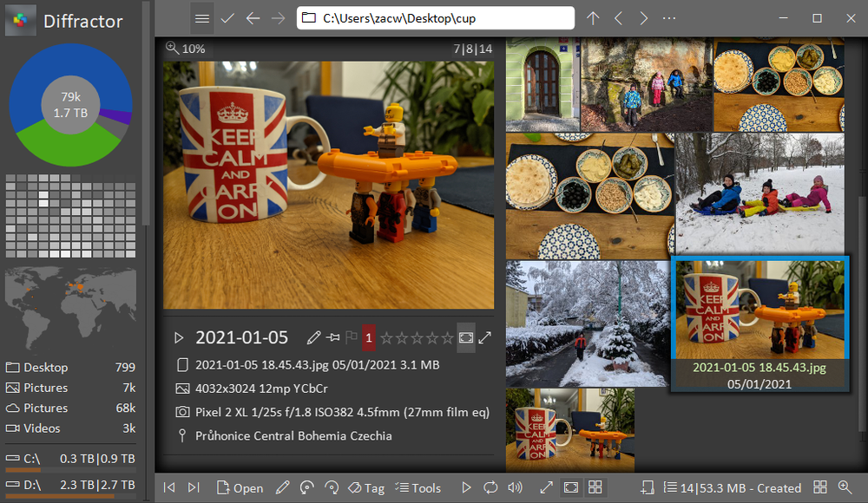The height and width of the screenshot is (503, 868).
Task: Select the large food bowls thumbnail
Action: [x=590, y=196]
